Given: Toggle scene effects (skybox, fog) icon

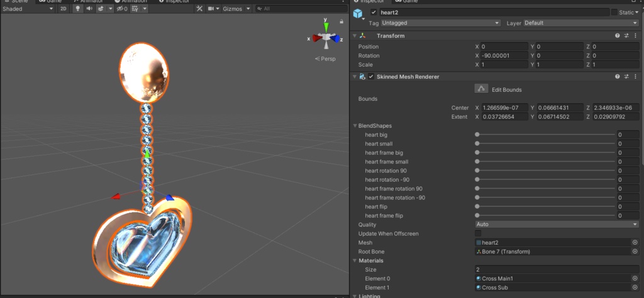Looking at the screenshot, I should [101, 9].
